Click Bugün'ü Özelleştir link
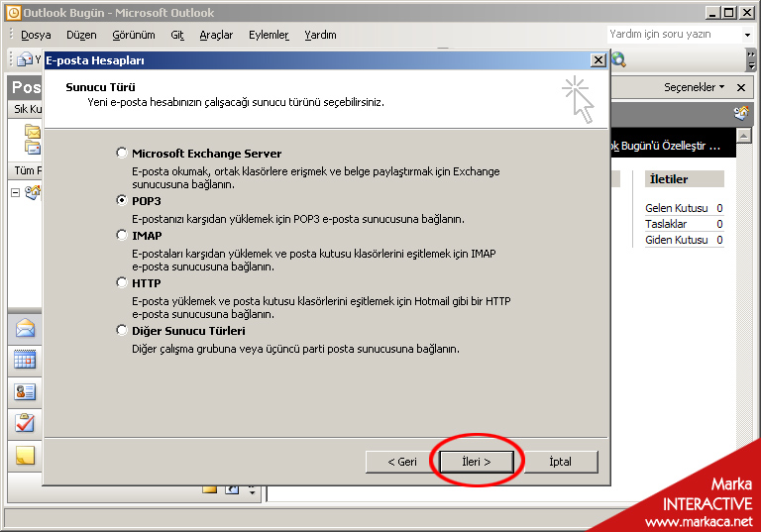This screenshot has width=761, height=532. [666, 146]
